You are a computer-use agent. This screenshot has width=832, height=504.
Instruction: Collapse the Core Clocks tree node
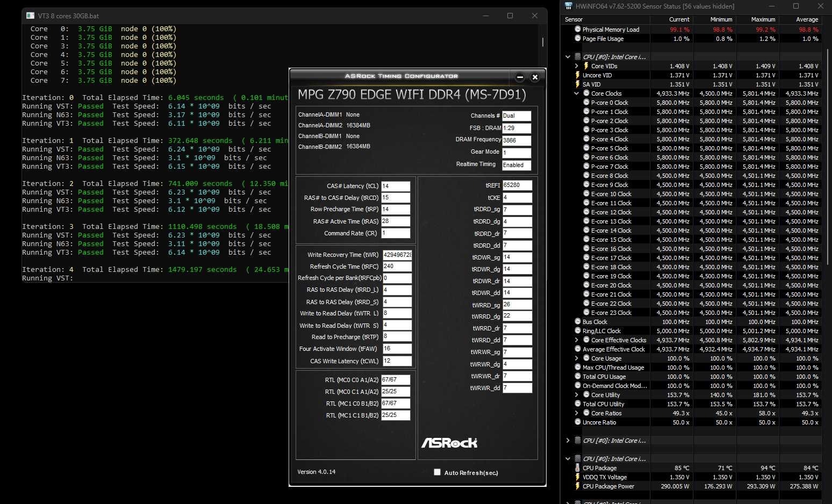[577, 93]
